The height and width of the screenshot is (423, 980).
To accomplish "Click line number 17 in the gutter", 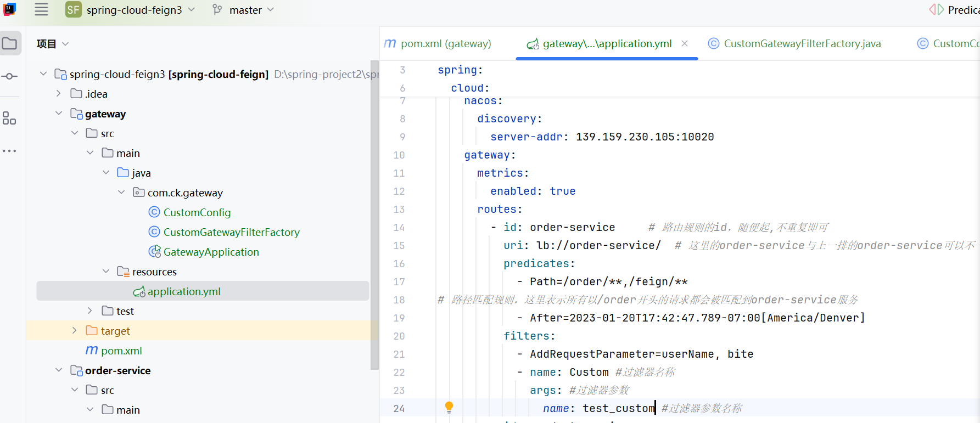I will click(399, 281).
